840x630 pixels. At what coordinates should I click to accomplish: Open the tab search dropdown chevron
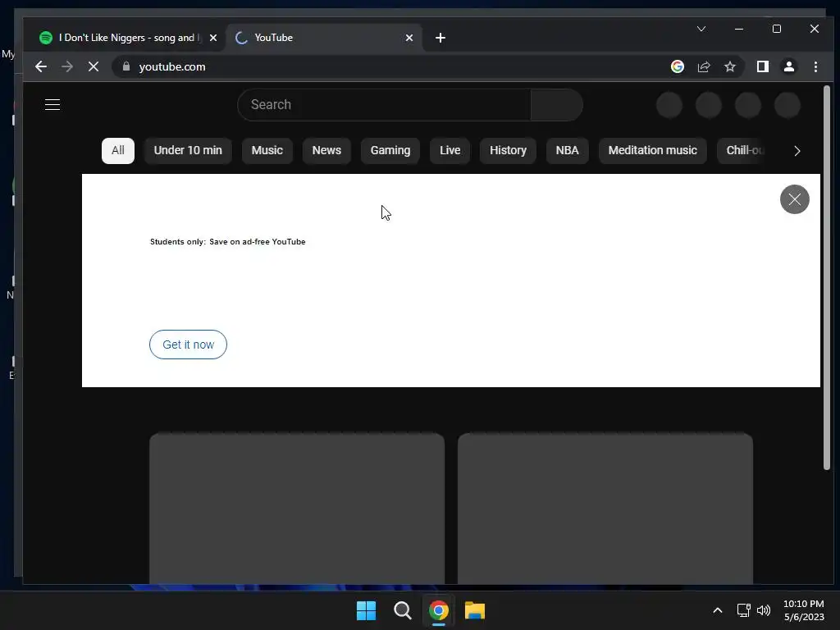tap(701, 29)
